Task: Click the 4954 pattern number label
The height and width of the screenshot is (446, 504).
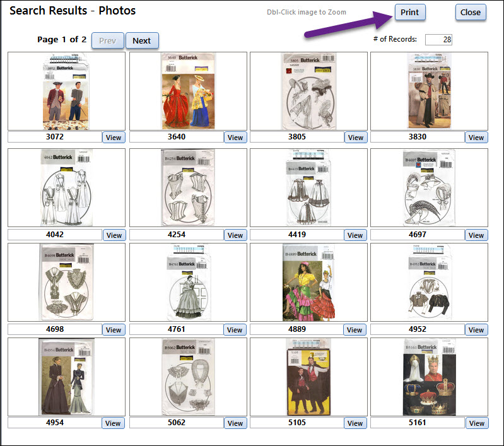Action: pos(55,422)
